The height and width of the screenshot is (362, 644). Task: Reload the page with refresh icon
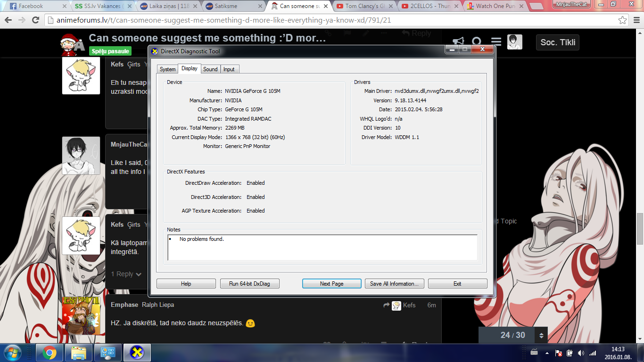tap(35, 20)
